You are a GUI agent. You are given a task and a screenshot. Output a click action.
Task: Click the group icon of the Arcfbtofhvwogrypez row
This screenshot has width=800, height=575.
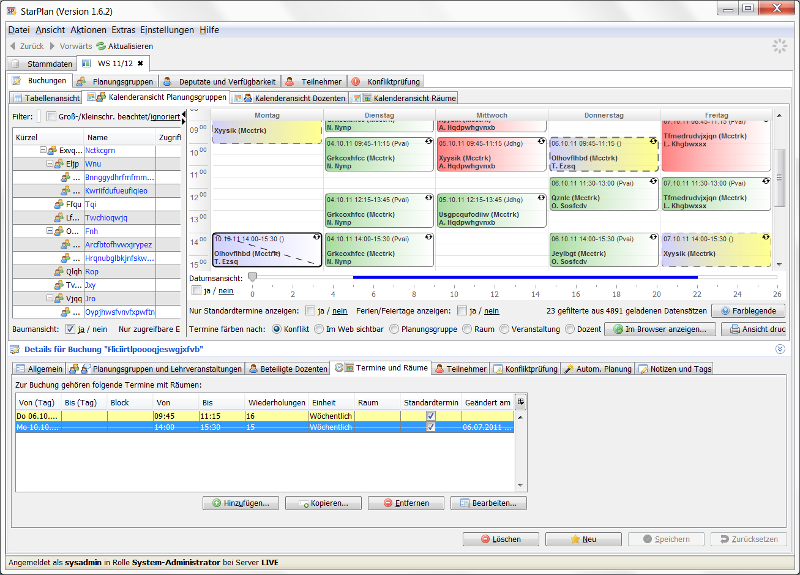[x=65, y=244]
